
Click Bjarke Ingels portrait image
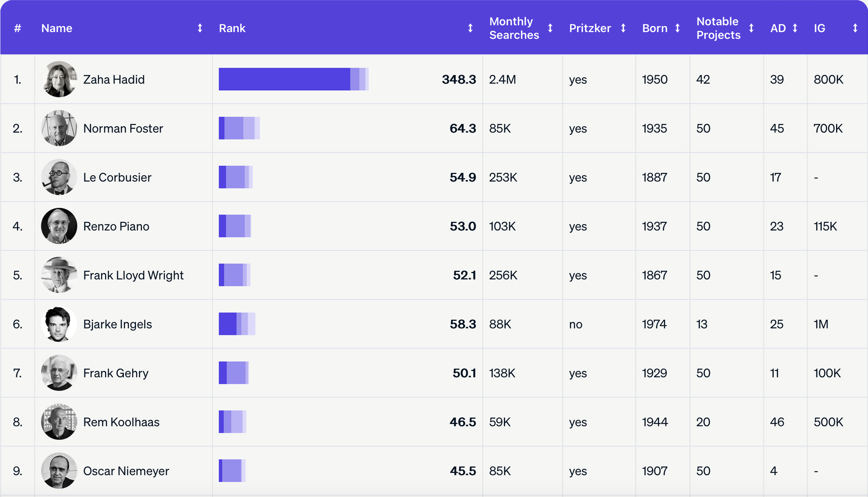[x=59, y=324]
